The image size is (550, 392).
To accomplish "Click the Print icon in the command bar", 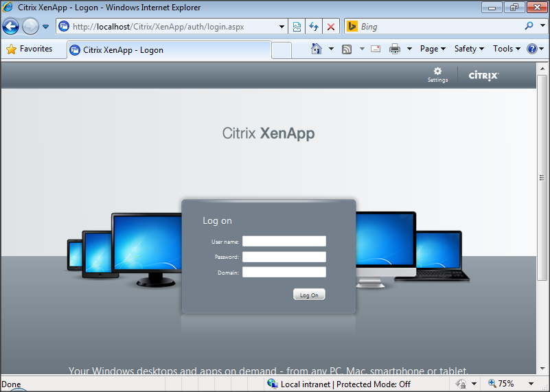I will [395, 49].
